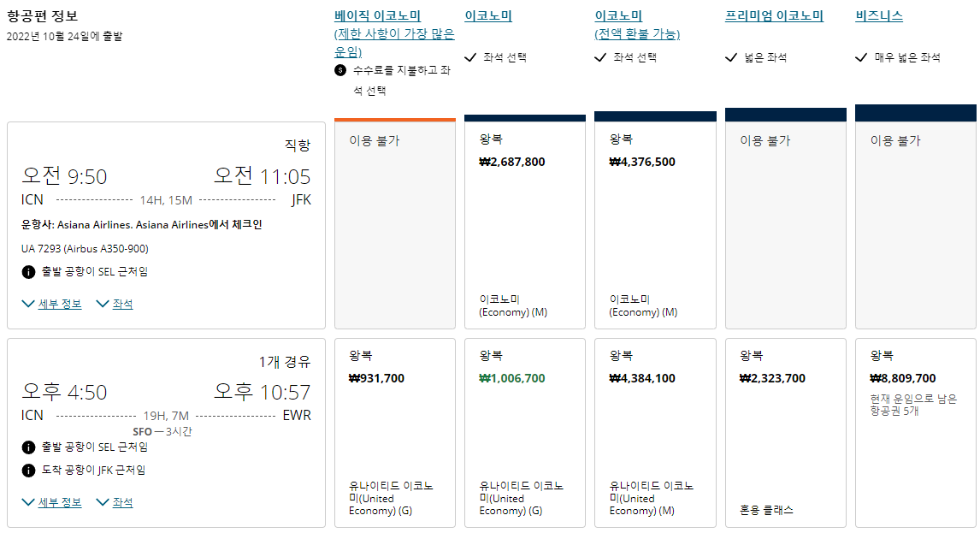Open 이코노미 (전액 환불 가능) header link
This screenshot has width=980, height=533.
[636, 25]
